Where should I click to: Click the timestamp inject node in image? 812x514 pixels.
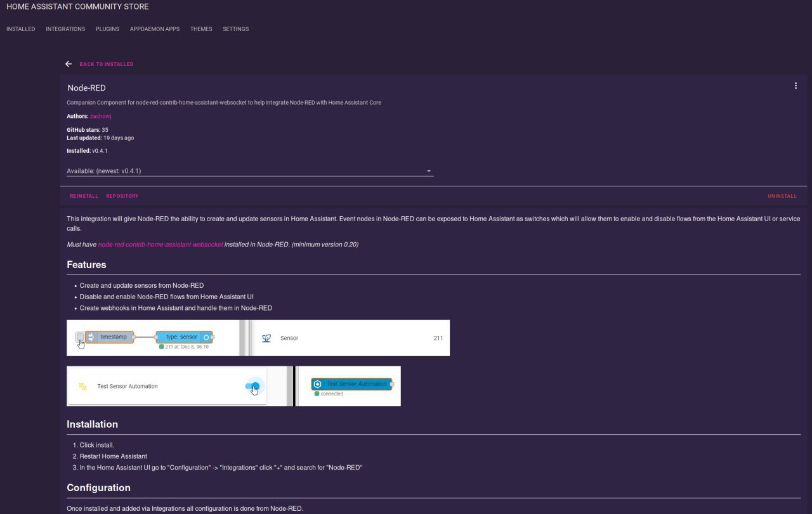click(x=110, y=337)
